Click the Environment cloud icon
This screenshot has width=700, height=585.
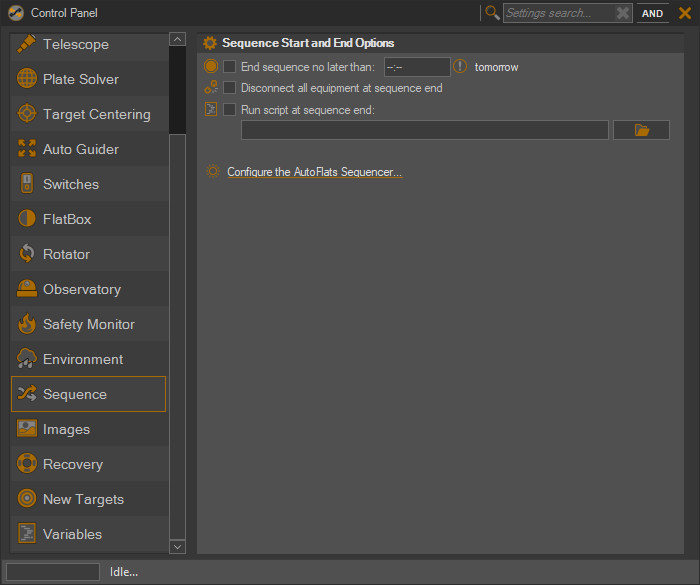point(27,359)
